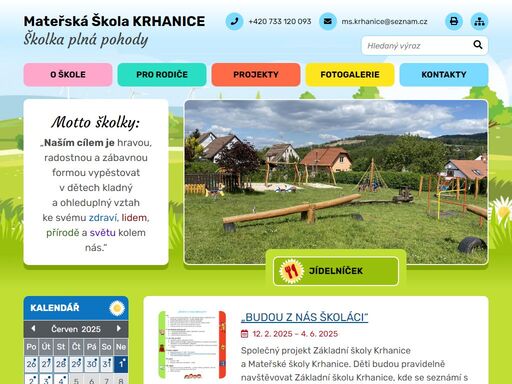Go to next month in calendar
The height and width of the screenshot is (384, 512).
pos(118,329)
